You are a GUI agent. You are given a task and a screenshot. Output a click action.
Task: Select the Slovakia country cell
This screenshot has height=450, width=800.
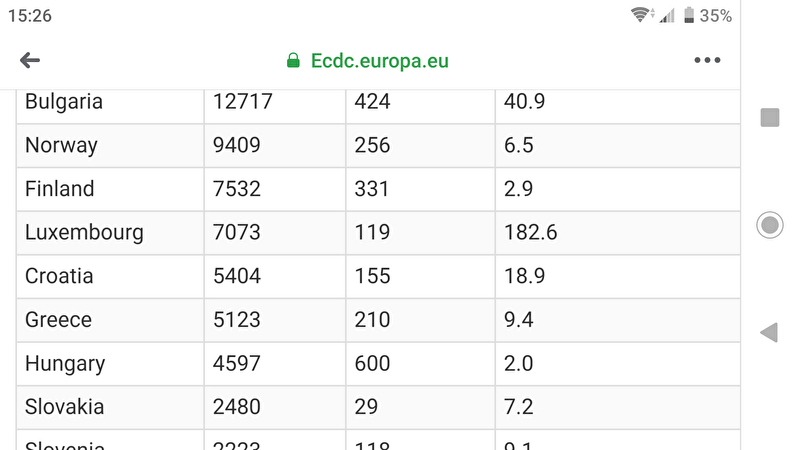(x=110, y=407)
